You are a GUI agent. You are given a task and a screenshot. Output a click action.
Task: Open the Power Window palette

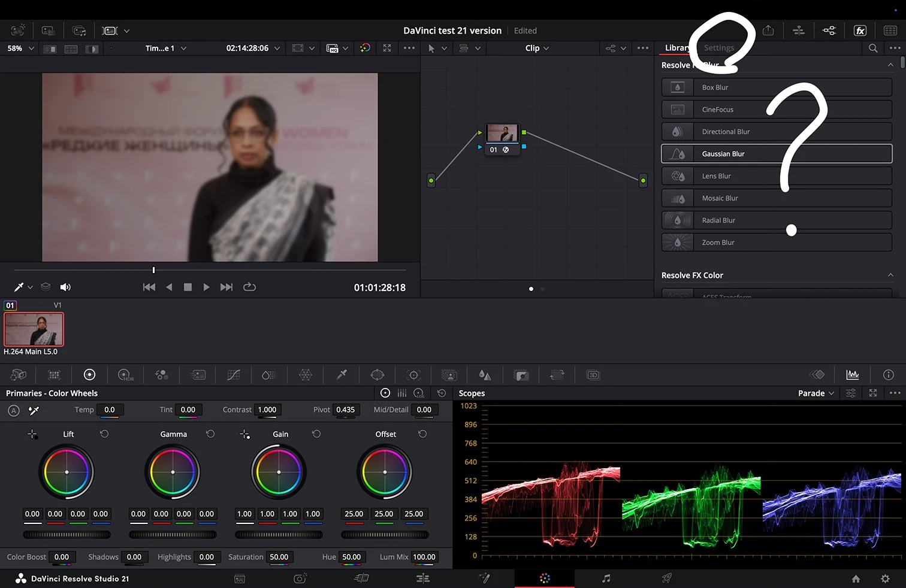click(377, 375)
